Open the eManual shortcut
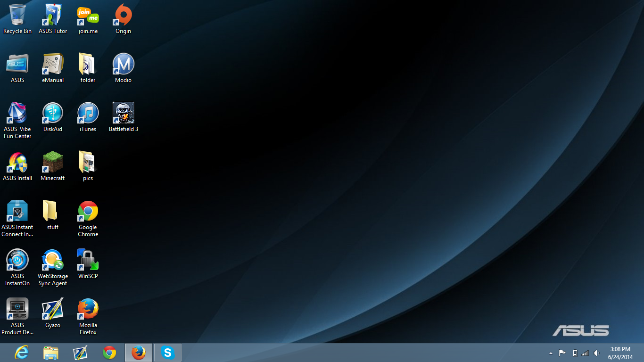The image size is (644, 362). tap(53, 68)
